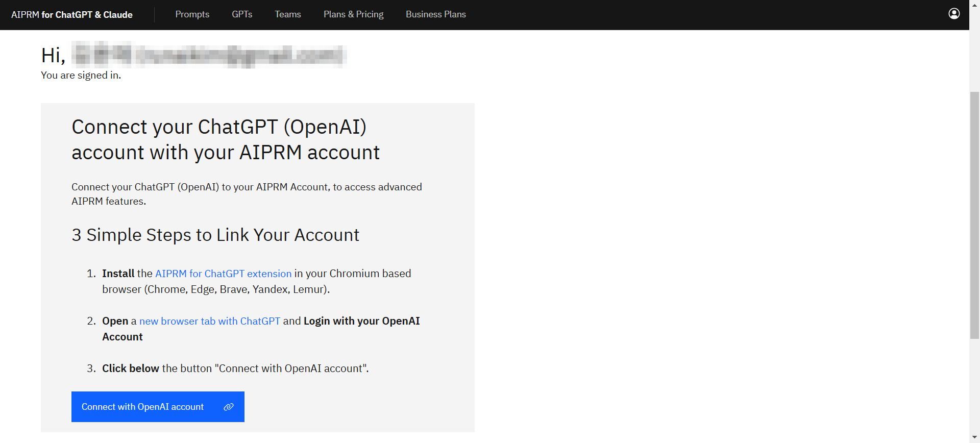
Task: Click the vertical scrollbar thumb
Action: (x=974, y=215)
